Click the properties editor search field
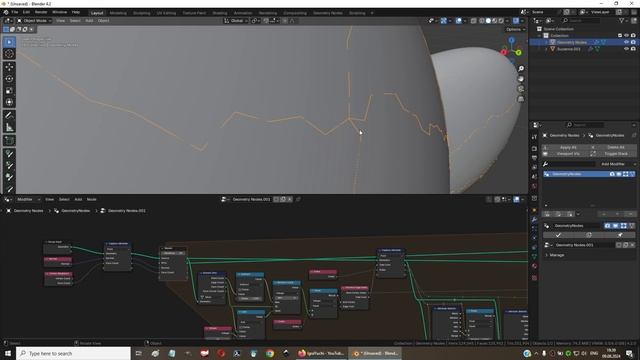Image resolution: width=640 pixels, height=360 pixels. click(584, 124)
